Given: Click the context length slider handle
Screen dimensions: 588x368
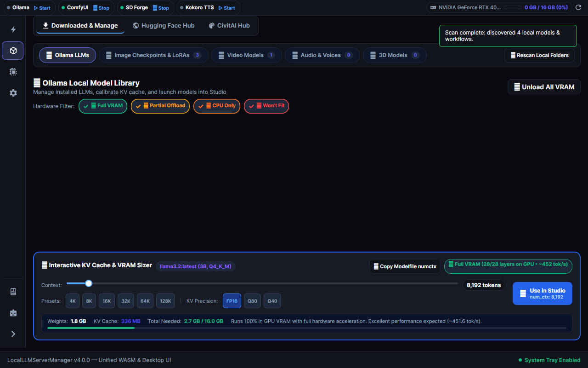Looking at the screenshot, I should pyautogui.click(x=89, y=283).
